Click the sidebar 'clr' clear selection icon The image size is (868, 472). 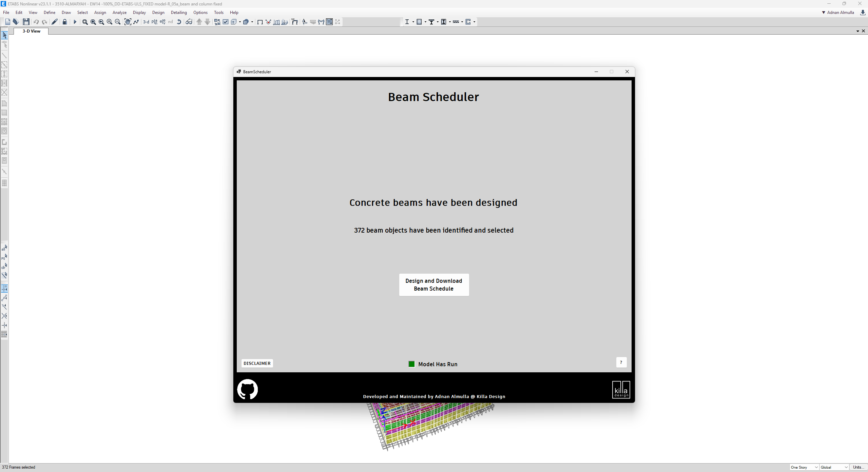(4, 266)
